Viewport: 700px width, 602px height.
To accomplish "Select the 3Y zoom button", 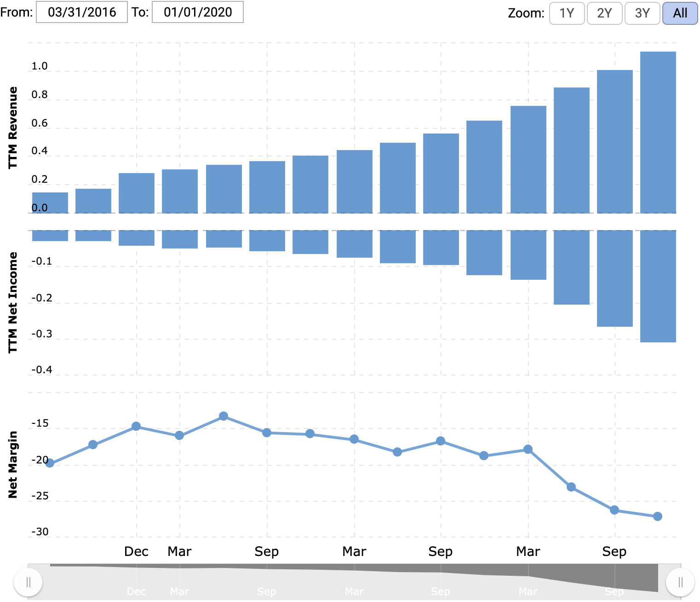I will (642, 13).
